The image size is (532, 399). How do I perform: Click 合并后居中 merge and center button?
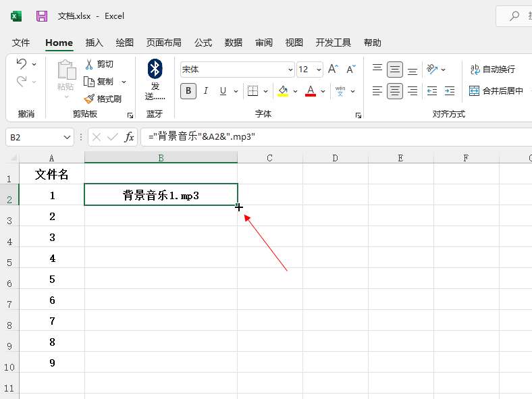(x=496, y=91)
